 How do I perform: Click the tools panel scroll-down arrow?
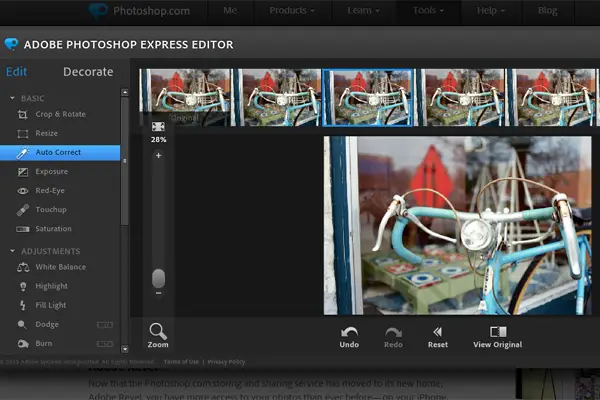pyautogui.click(x=125, y=349)
